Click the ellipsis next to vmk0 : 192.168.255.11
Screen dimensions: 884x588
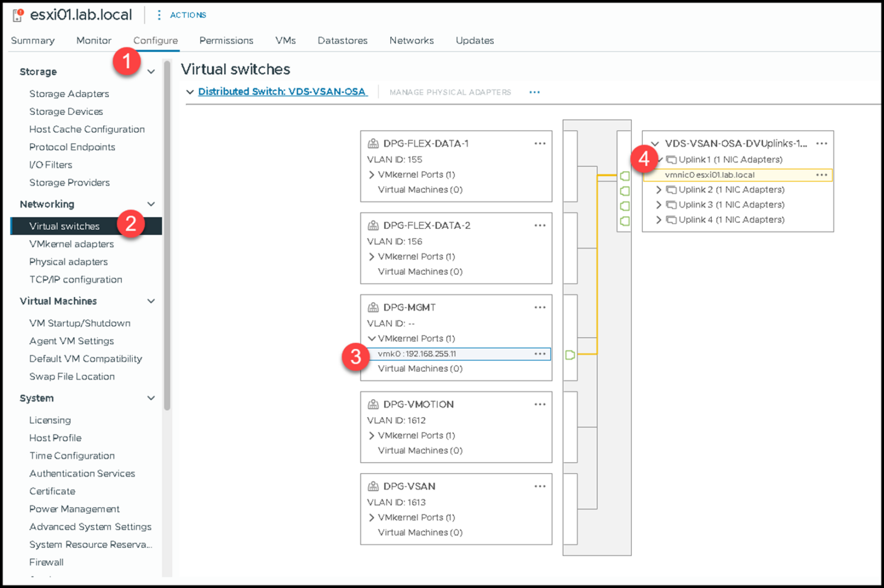point(540,353)
